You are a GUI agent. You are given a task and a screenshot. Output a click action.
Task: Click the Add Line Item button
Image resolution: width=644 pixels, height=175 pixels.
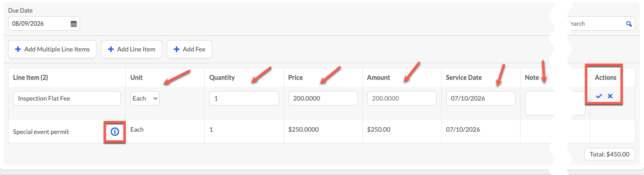132,49
